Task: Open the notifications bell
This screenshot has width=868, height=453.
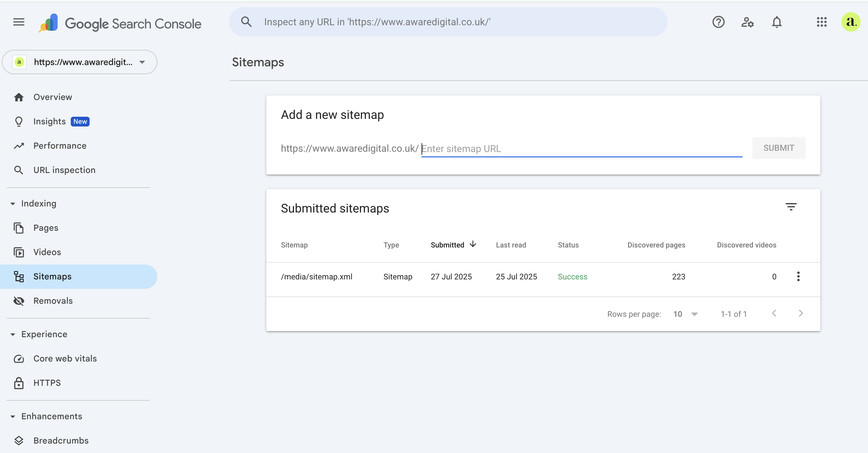Action: pos(776,22)
